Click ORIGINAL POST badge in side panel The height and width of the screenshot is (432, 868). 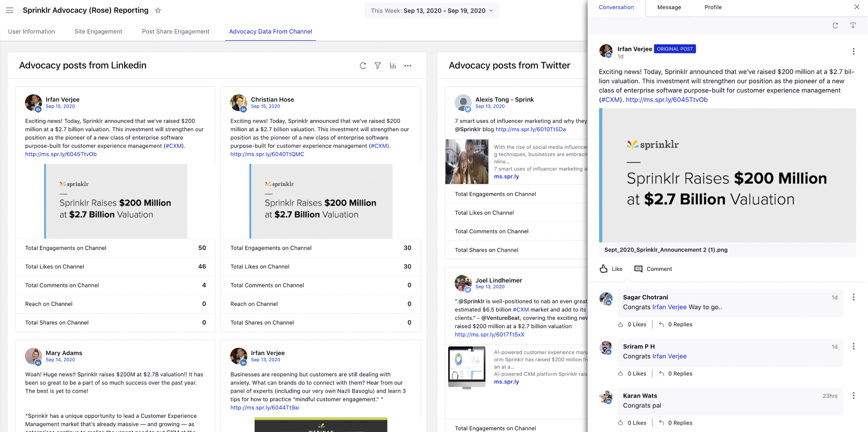pos(675,49)
